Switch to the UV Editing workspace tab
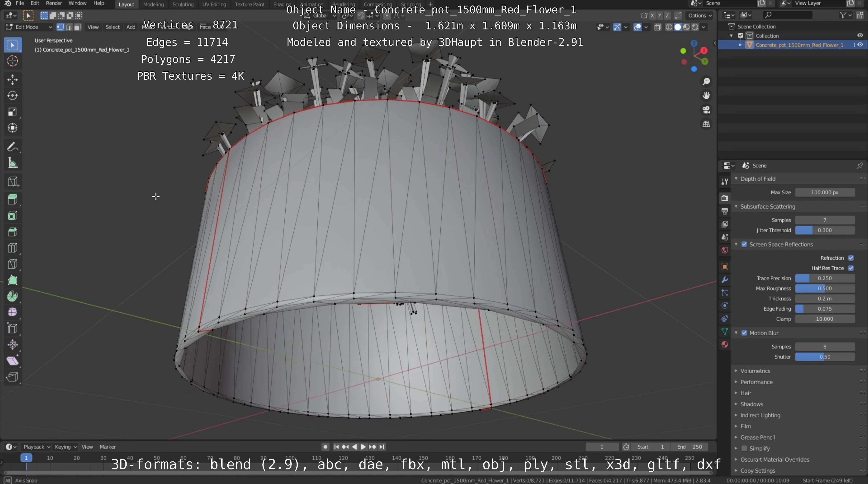This screenshot has width=868, height=484. (214, 4)
